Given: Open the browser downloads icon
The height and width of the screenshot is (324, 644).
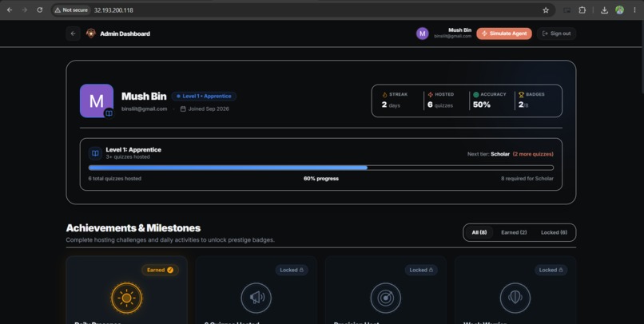Looking at the screenshot, I should (604, 10).
